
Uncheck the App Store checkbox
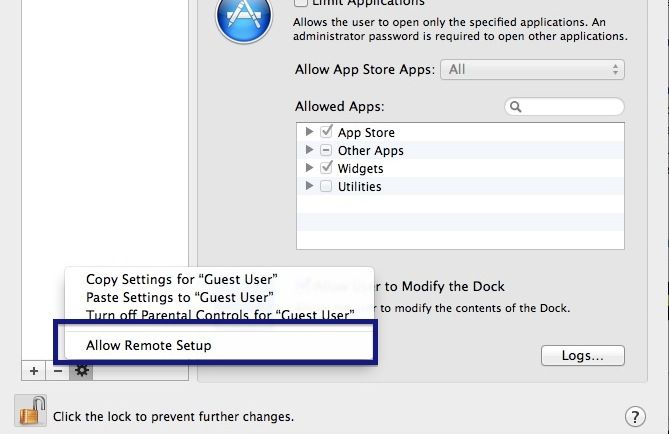pyautogui.click(x=326, y=132)
